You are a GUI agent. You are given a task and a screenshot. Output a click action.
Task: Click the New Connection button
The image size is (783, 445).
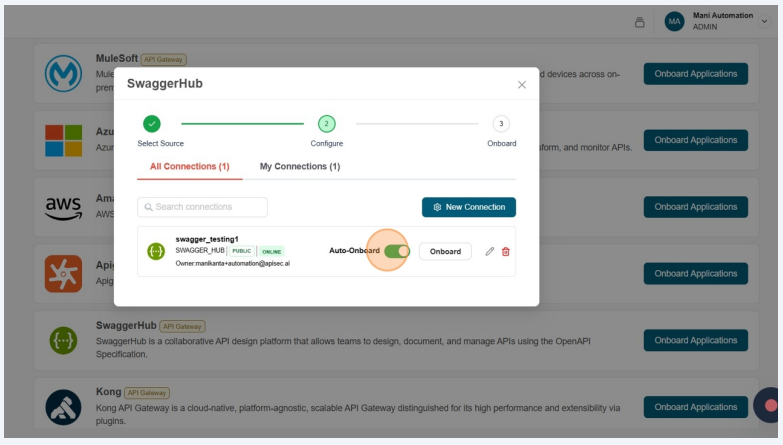pyautogui.click(x=468, y=207)
